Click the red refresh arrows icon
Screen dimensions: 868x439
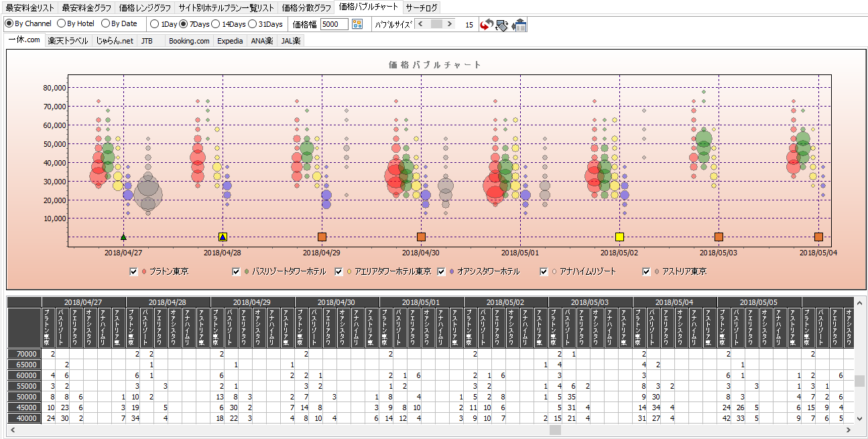point(487,24)
